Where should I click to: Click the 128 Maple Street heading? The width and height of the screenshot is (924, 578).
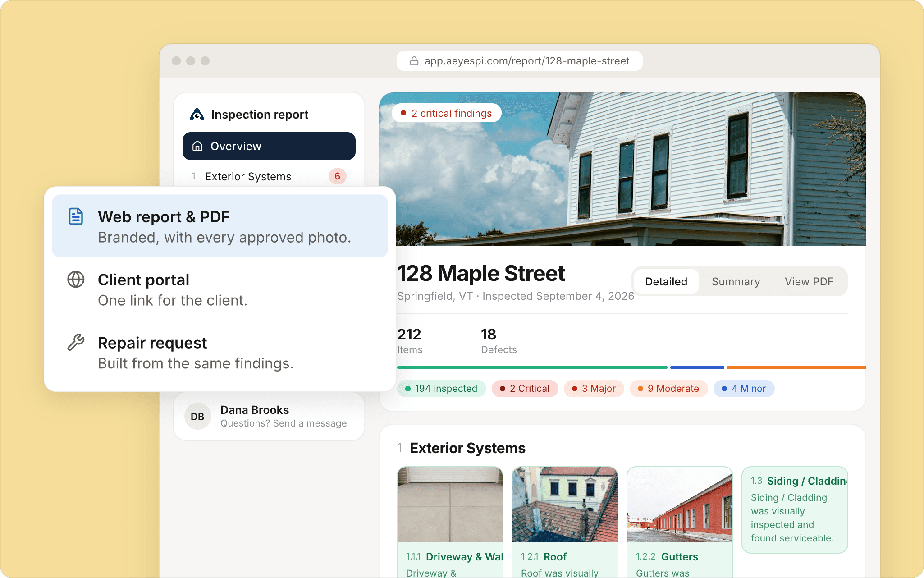pos(481,273)
